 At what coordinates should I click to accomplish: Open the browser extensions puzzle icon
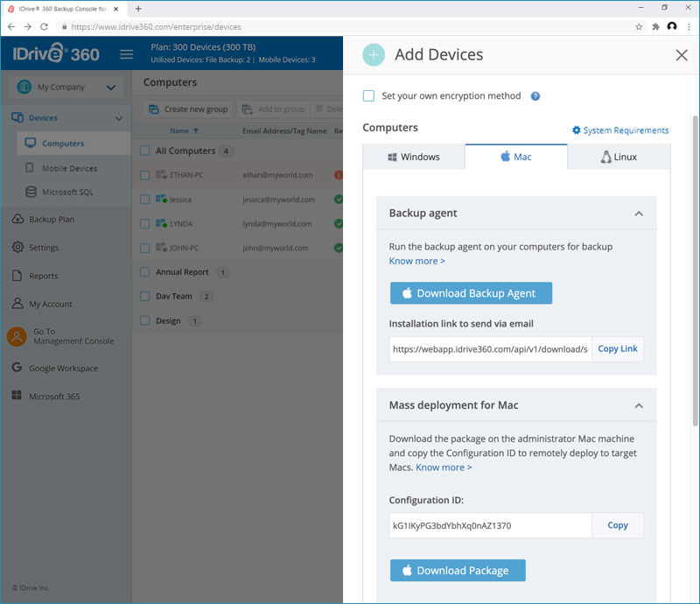pyautogui.click(x=655, y=27)
